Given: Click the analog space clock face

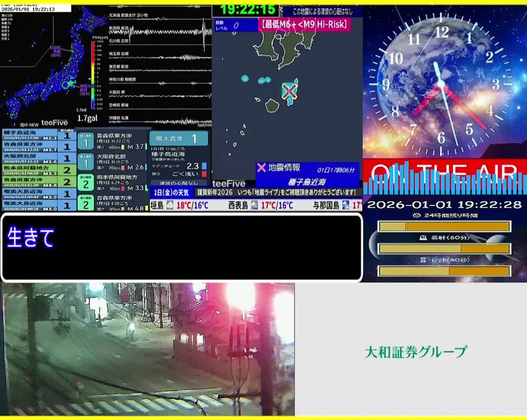Looking at the screenshot, I should point(441,84).
